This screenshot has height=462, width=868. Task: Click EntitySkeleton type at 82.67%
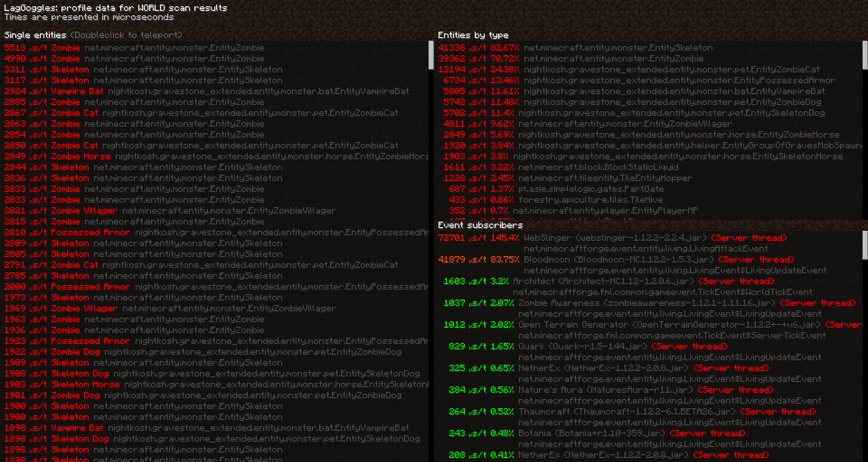pyautogui.click(x=576, y=48)
